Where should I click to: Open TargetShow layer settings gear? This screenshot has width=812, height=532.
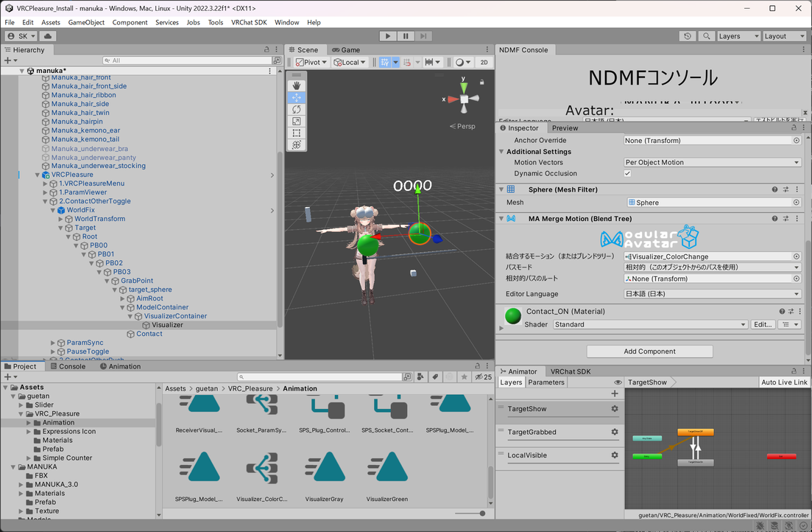614,409
